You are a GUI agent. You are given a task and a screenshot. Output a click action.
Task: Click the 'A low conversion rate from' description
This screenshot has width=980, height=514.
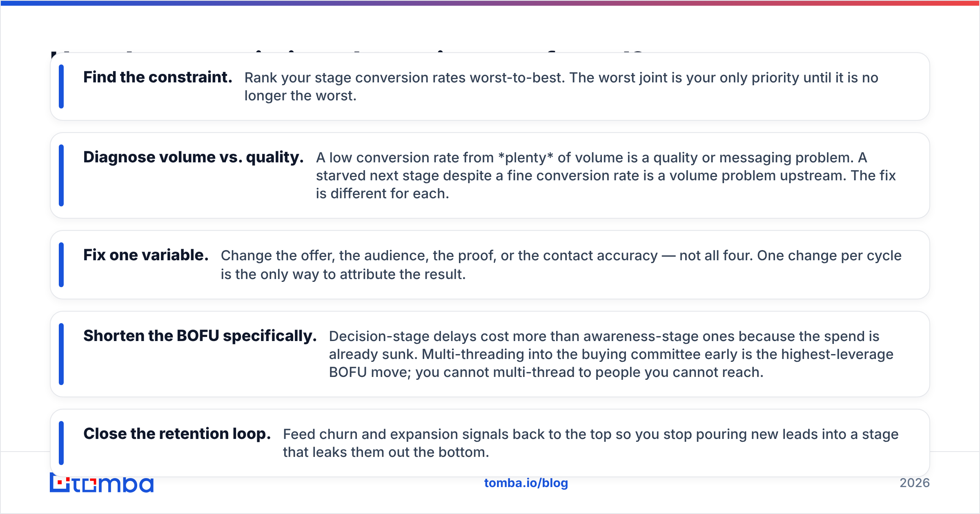click(606, 175)
